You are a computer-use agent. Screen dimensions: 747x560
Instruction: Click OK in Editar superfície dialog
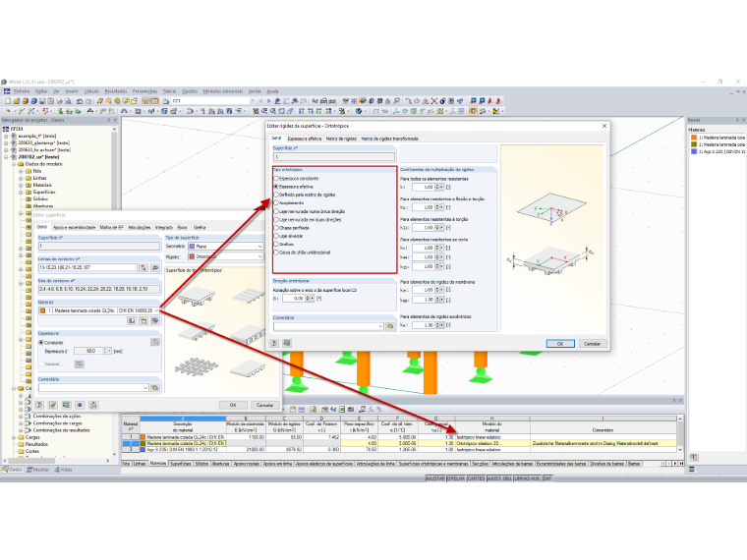coord(233,405)
